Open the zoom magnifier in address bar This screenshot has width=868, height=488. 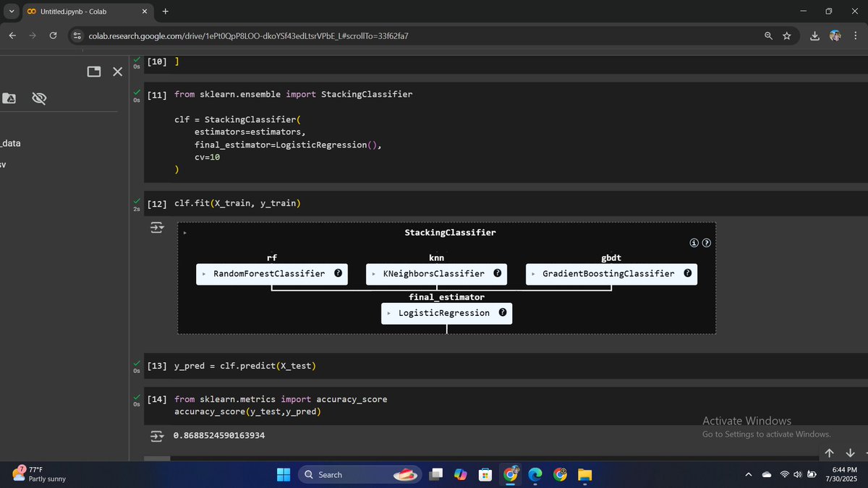768,35
